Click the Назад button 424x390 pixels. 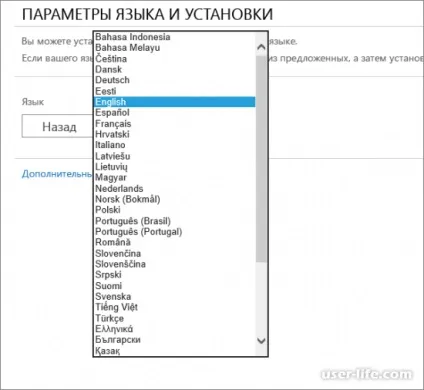coord(57,126)
